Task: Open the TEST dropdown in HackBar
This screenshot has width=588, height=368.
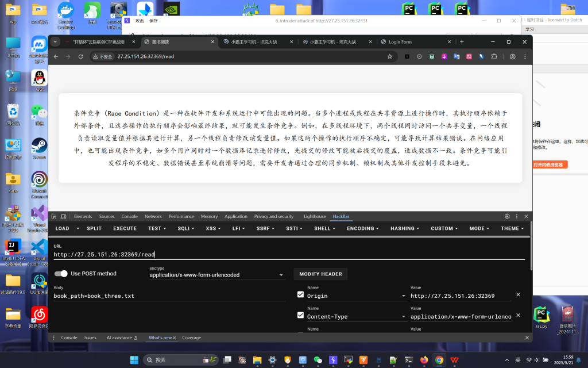Action: 157,228
